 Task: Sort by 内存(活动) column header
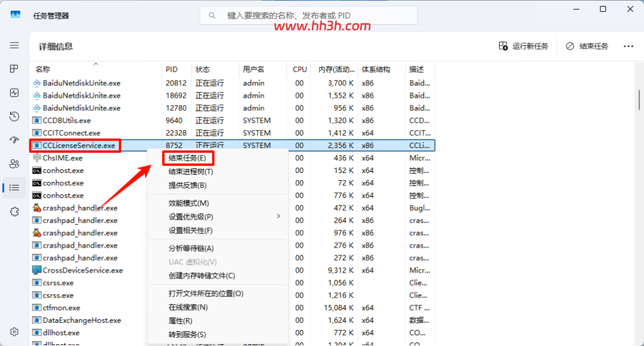tap(335, 69)
